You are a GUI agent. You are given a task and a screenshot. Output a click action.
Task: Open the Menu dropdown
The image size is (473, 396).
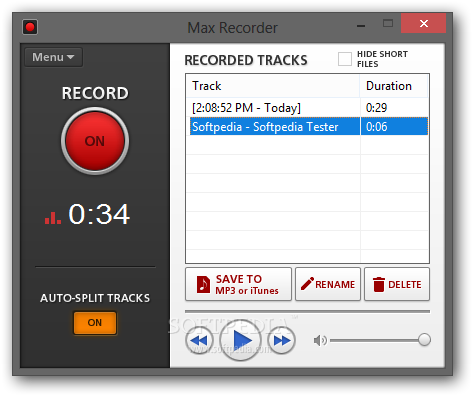tap(53, 57)
